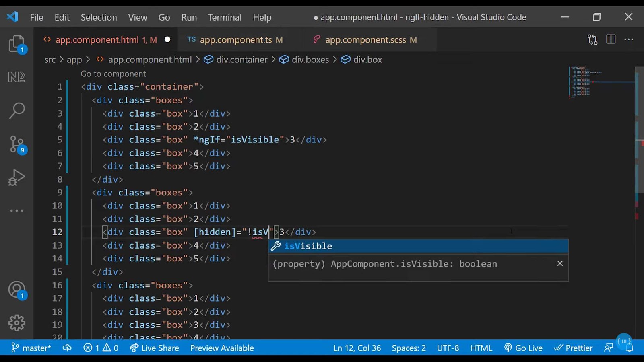
Task: Start Live Share session
Action: pos(155,348)
